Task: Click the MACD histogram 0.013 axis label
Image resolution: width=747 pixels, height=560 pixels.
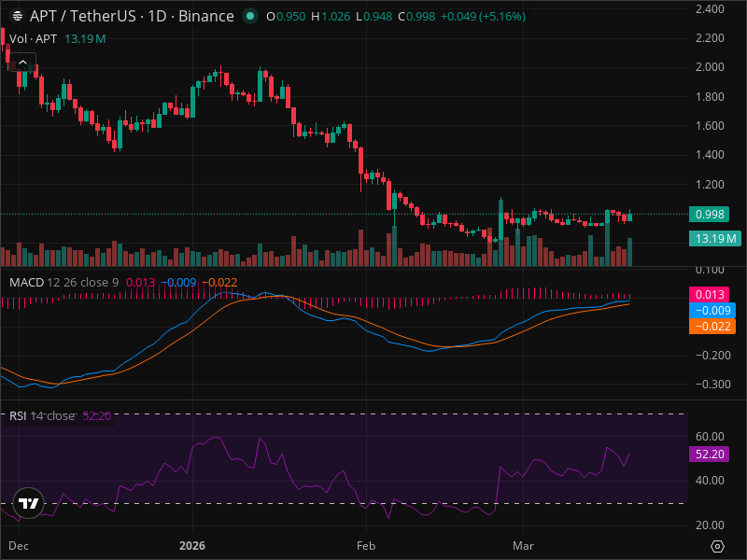Action: 710,294
